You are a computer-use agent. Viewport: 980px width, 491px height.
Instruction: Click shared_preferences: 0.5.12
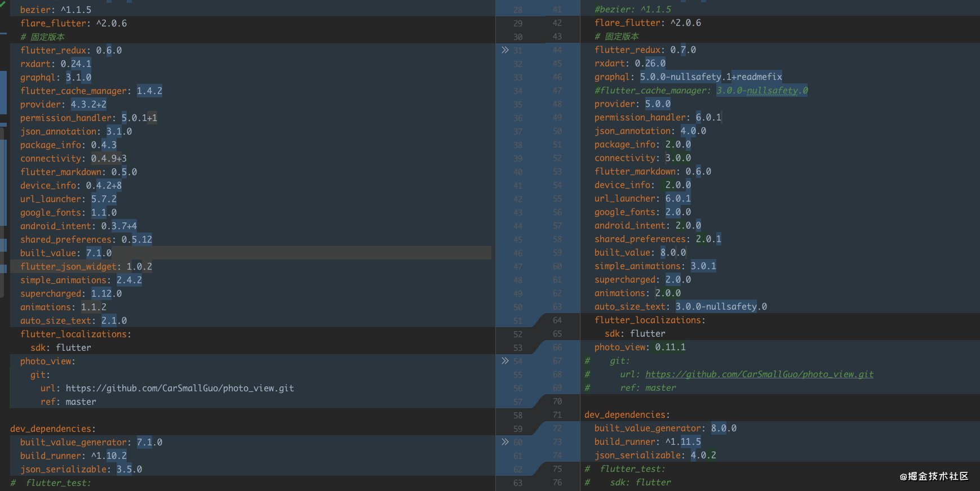pos(86,239)
